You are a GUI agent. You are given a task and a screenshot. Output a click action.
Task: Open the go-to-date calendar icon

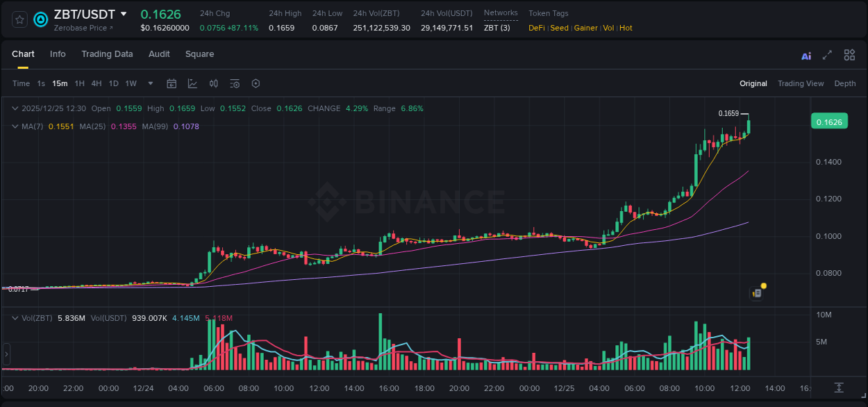point(172,83)
